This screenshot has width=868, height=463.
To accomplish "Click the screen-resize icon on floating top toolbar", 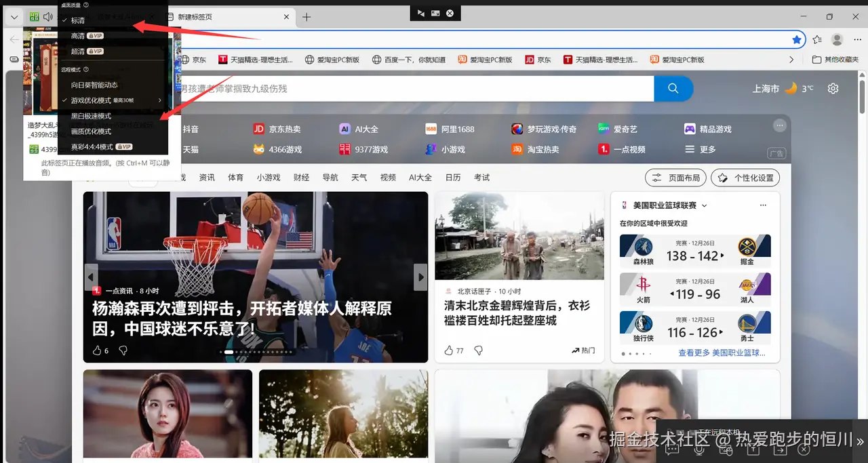I will [x=434, y=12].
